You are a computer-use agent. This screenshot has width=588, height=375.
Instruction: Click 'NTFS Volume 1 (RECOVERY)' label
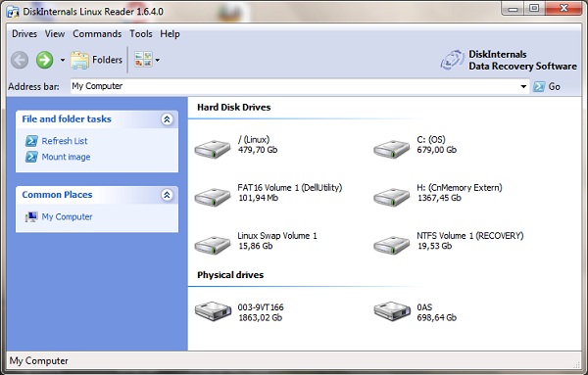tap(470, 236)
